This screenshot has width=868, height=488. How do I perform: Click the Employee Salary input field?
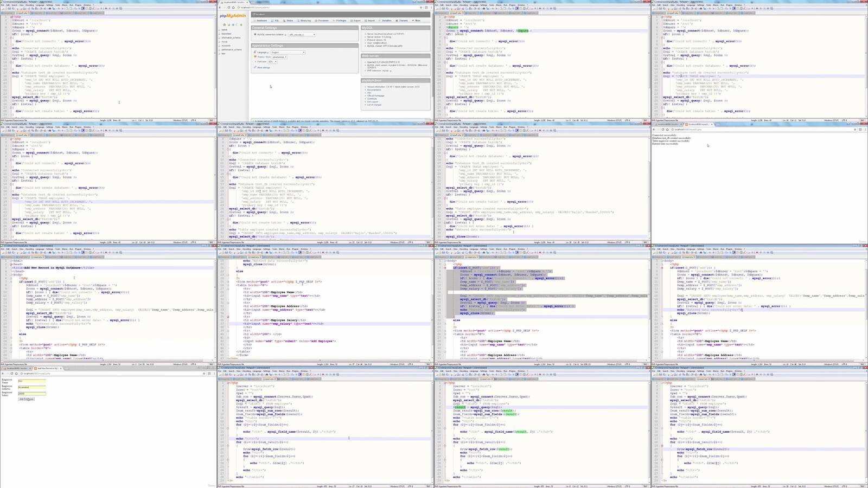[31, 394]
